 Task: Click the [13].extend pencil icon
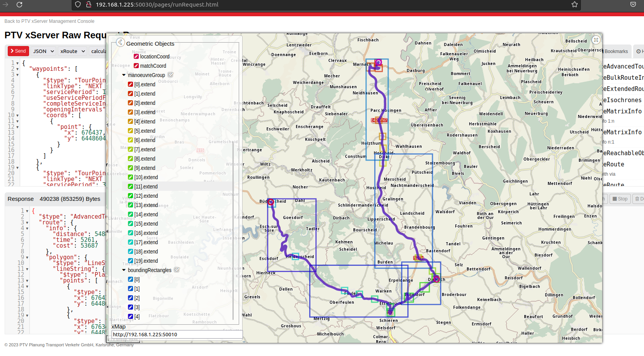click(x=131, y=205)
